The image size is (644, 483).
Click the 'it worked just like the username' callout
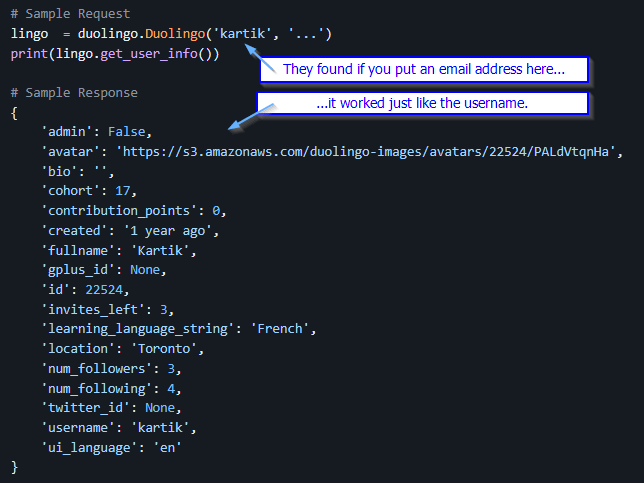click(x=424, y=103)
